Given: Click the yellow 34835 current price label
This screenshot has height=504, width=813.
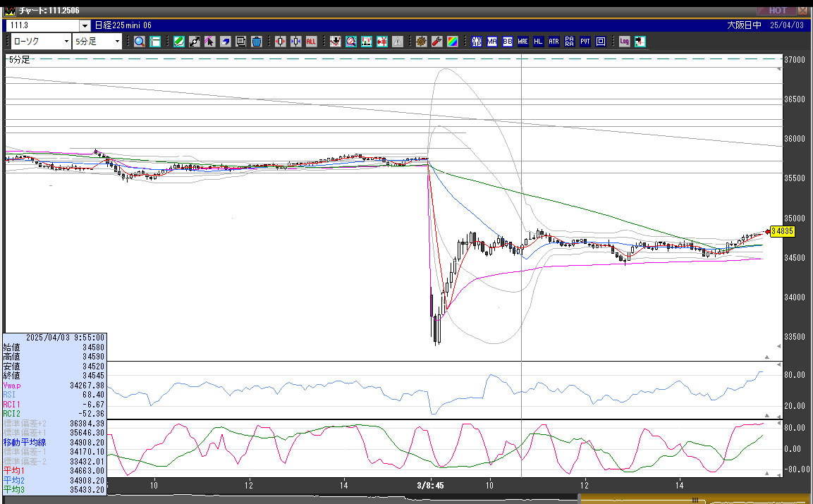Looking at the screenshot, I should point(782,231).
